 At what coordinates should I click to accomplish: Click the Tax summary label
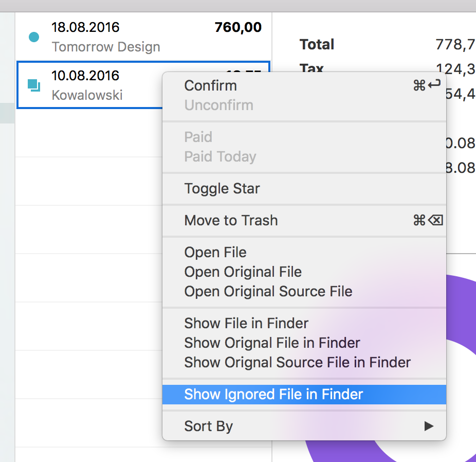[310, 68]
